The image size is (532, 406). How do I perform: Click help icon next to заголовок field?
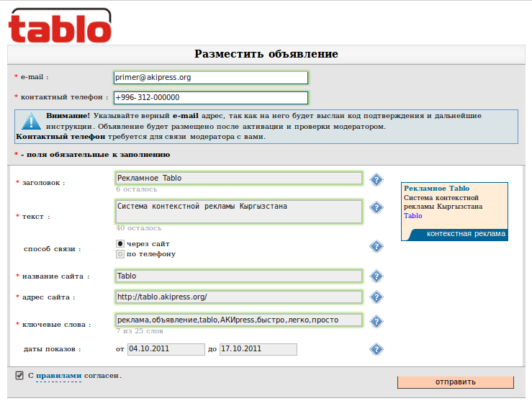tap(376, 180)
